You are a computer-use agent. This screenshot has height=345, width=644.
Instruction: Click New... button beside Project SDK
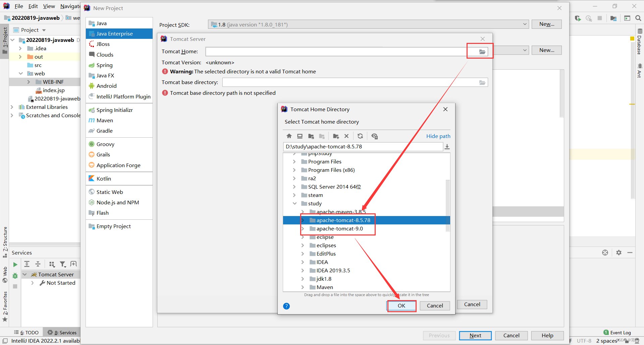[546, 24]
